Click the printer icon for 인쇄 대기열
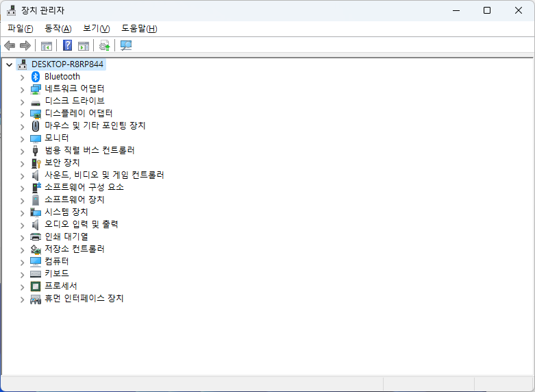The height and width of the screenshot is (392, 535). 36,236
